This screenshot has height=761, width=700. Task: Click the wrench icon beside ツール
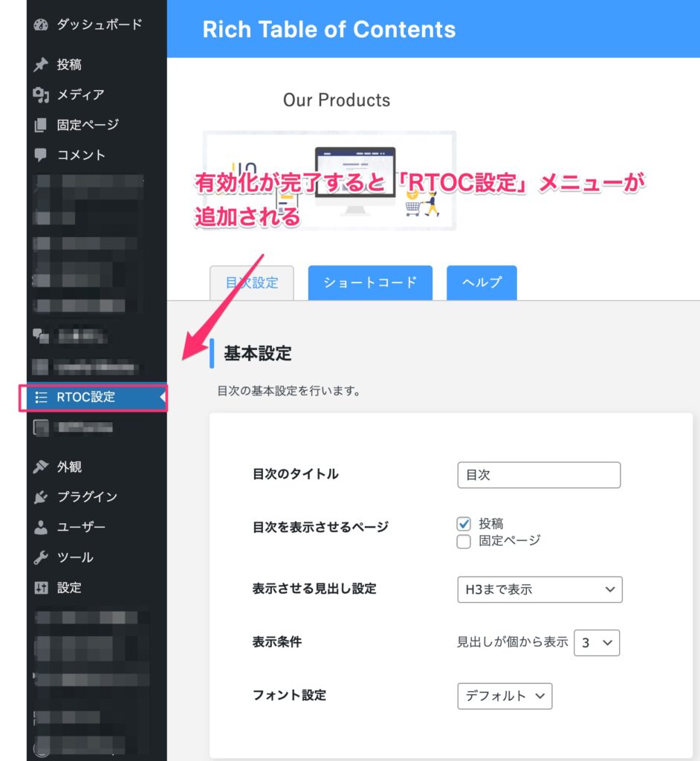(41, 557)
